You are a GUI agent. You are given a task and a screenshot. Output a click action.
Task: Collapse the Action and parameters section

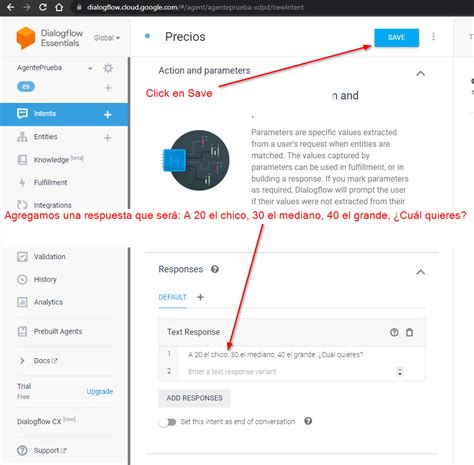click(x=421, y=73)
